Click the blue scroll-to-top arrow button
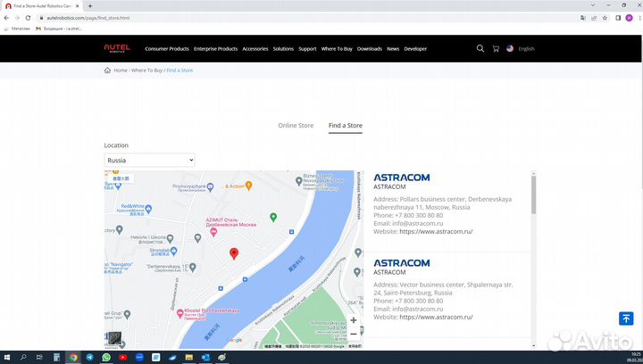 click(626, 318)
